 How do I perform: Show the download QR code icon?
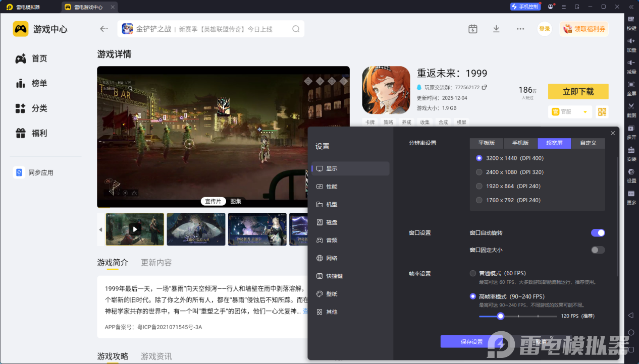[602, 111]
